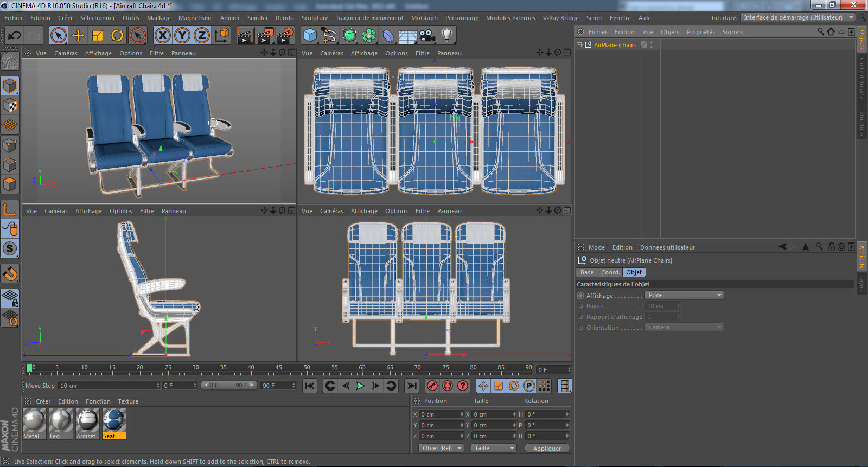Screen dimensions: 868x467
Task: Toggle X axis lock
Action: coord(162,36)
